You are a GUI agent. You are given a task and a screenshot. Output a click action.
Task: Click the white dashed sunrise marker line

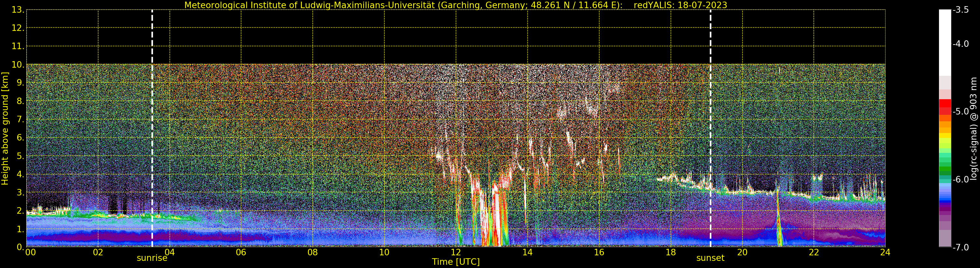pyautogui.click(x=152, y=128)
